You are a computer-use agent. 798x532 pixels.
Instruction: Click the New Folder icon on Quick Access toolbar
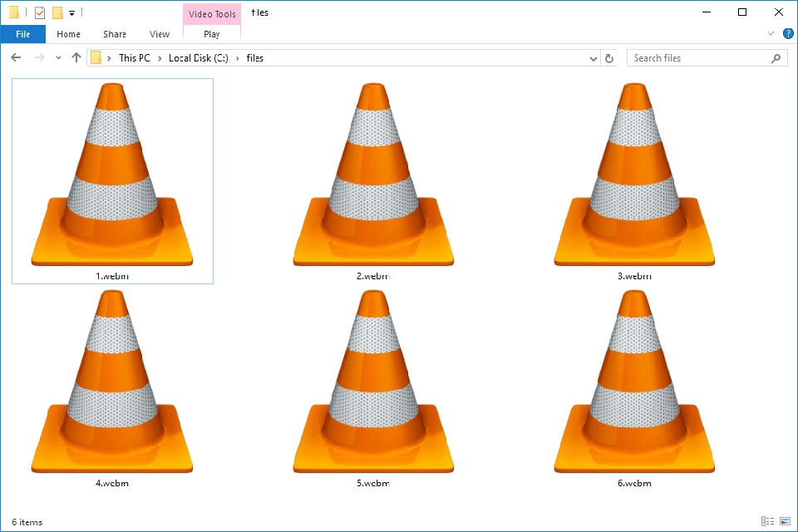57,12
